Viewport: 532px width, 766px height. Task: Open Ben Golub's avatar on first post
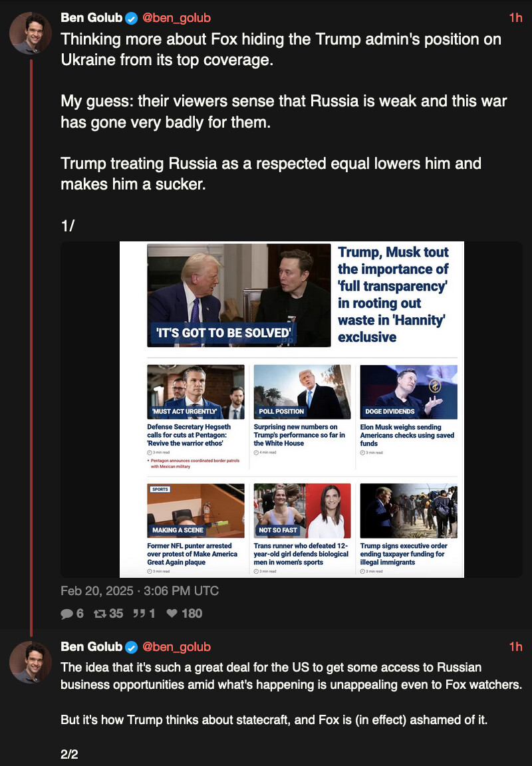(31, 33)
